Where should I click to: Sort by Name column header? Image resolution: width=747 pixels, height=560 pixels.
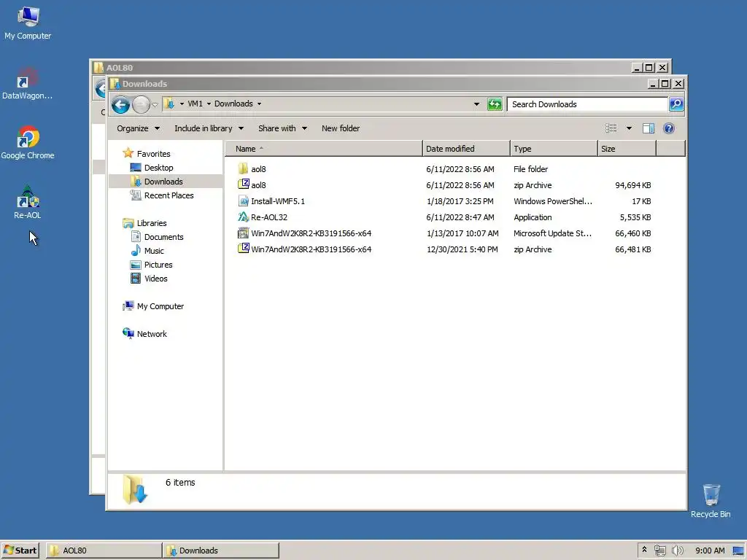[x=324, y=149]
